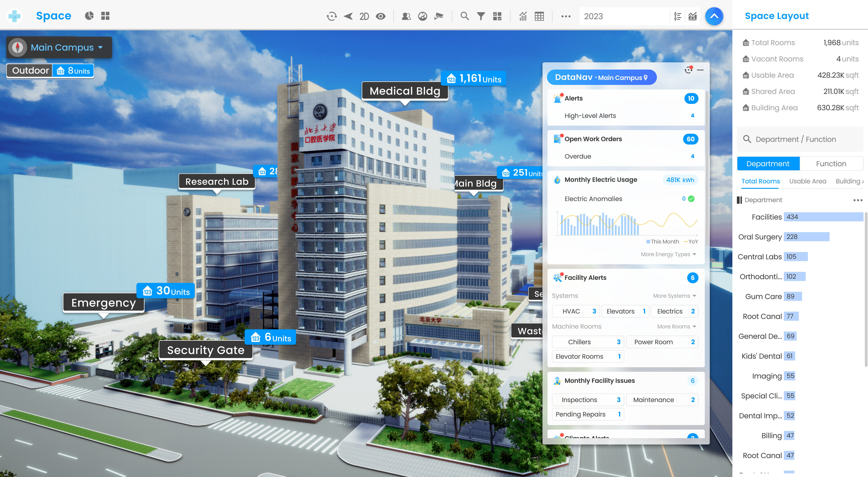Click the gauge dashboard icon
This screenshot has width=868, height=477.
click(422, 16)
